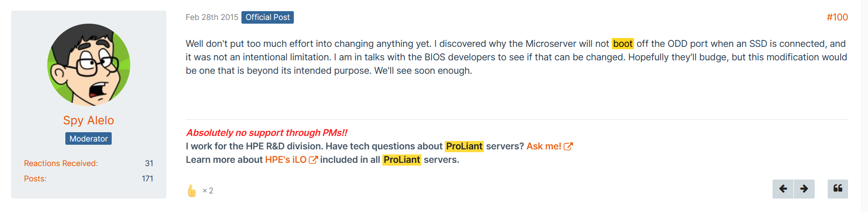
Task: Show who reacted via the "× 2" count
Action: [208, 191]
